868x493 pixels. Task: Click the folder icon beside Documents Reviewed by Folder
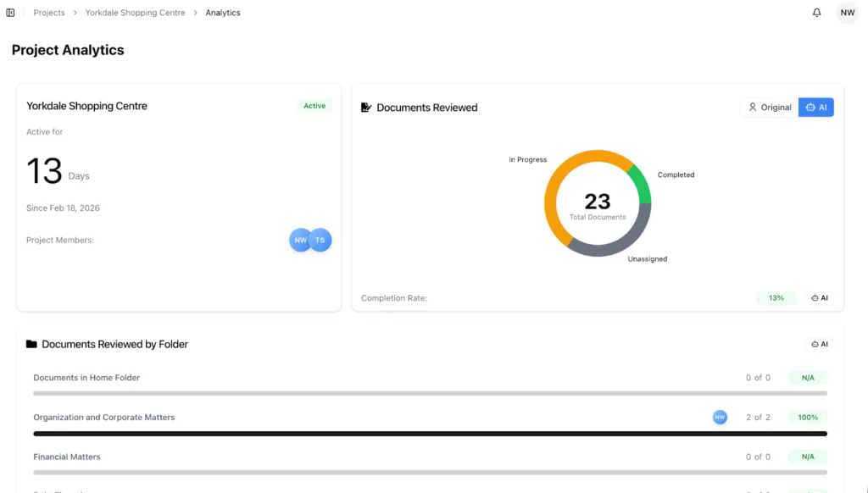pos(31,344)
